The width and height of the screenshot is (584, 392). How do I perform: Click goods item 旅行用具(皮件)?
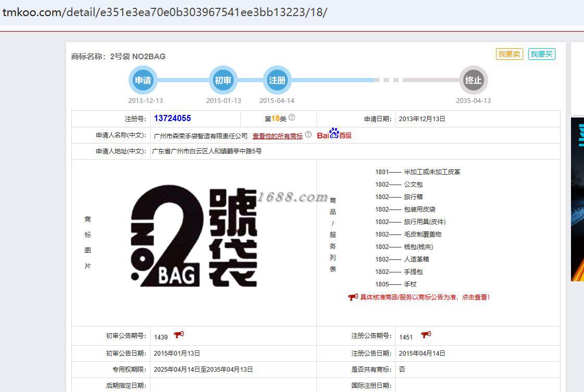(425, 221)
